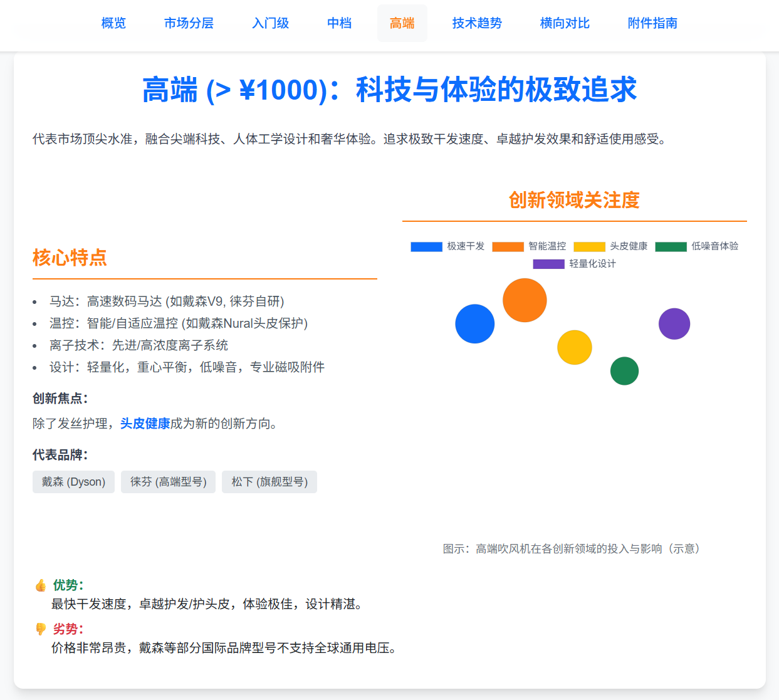Toggle the 低噪音体验 green legend swatch
The width and height of the screenshot is (779, 700).
point(671,246)
